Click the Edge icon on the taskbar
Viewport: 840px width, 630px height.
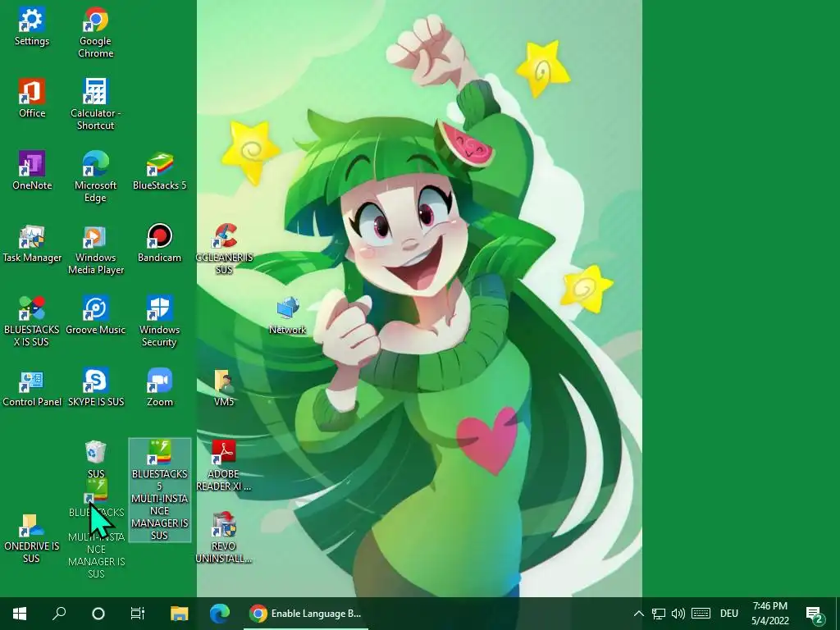click(x=220, y=614)
